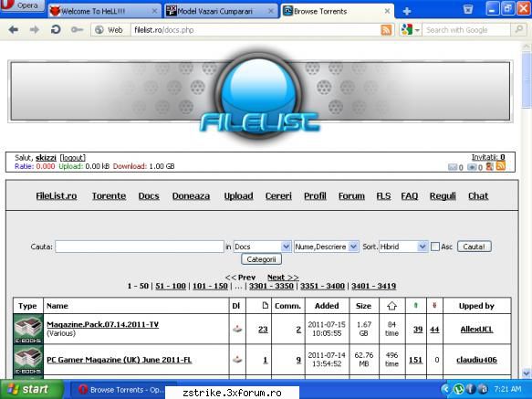This screenshot has height=399, width=532.
Task: Open Chat menu item
Action: point(478,196)
